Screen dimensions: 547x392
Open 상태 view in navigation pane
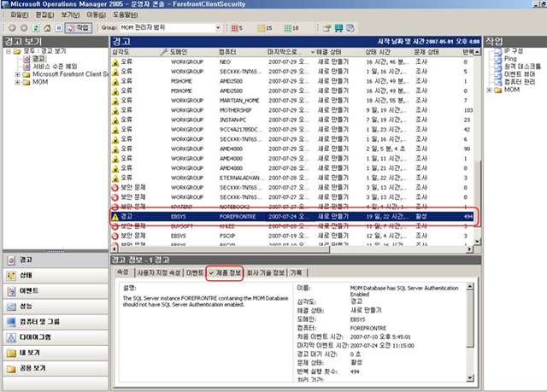[56, 276]
